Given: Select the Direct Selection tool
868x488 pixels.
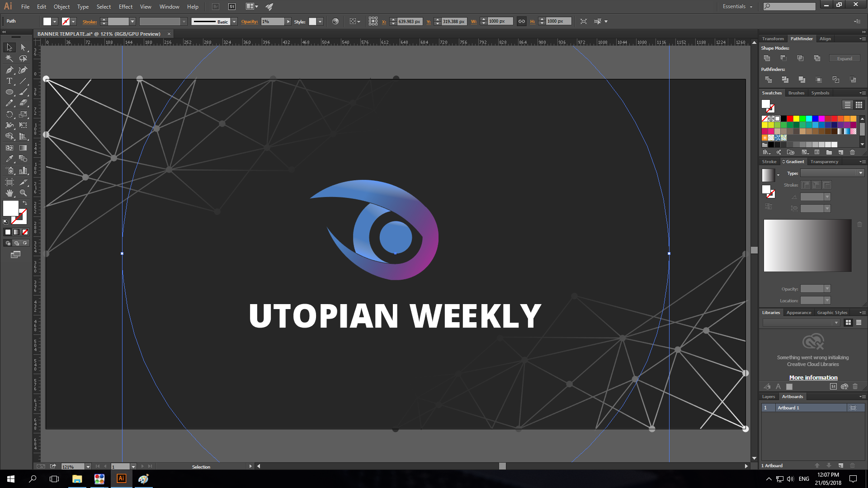Looking at the screenshot, I should pyautogui.click(x=23, y=47).
